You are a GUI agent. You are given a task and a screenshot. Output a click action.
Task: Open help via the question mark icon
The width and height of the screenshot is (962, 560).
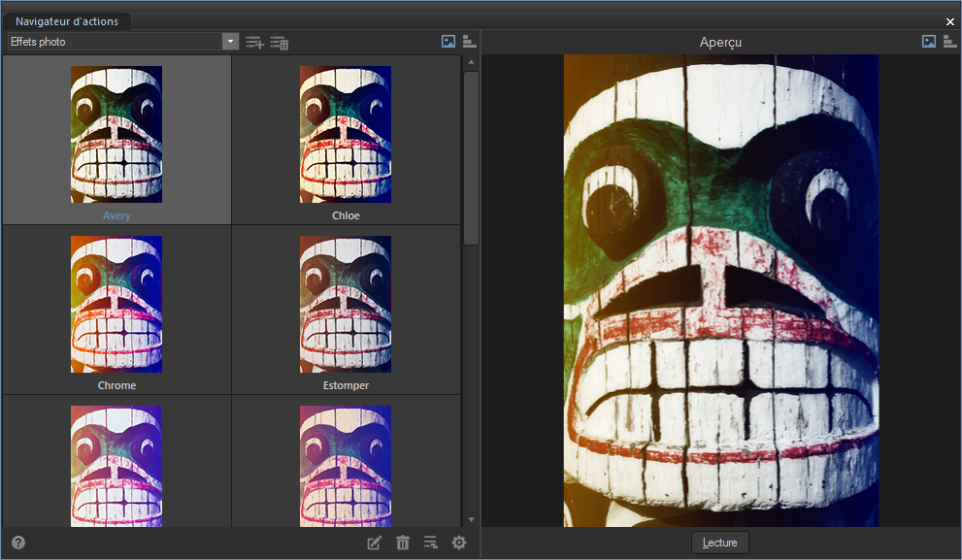18,543
